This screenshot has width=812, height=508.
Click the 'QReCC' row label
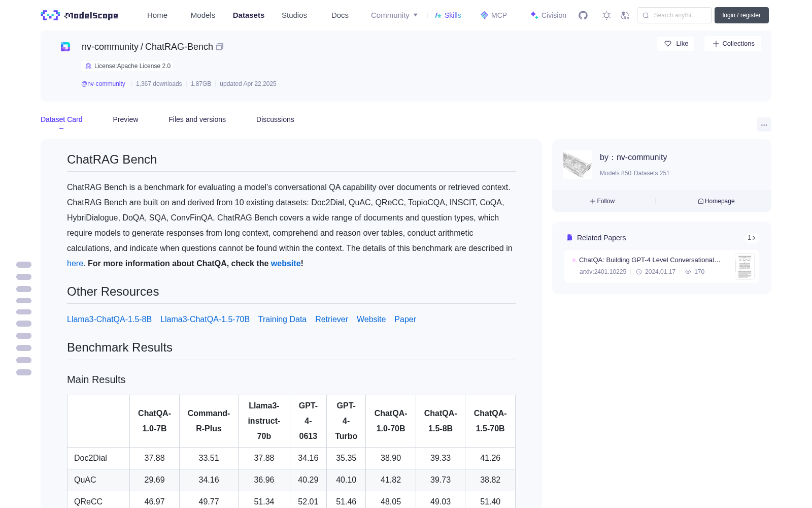tap(88, 502)
